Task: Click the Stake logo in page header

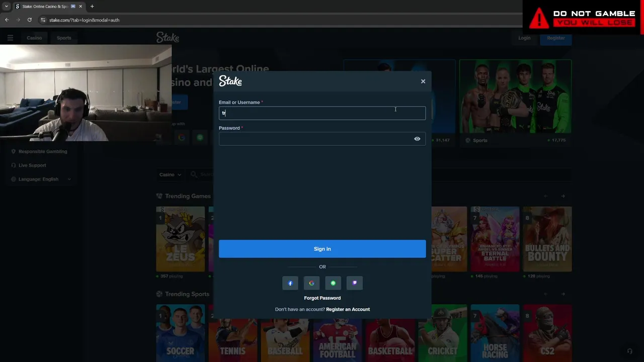Action: pyautogui.click(x=168, y=38)
